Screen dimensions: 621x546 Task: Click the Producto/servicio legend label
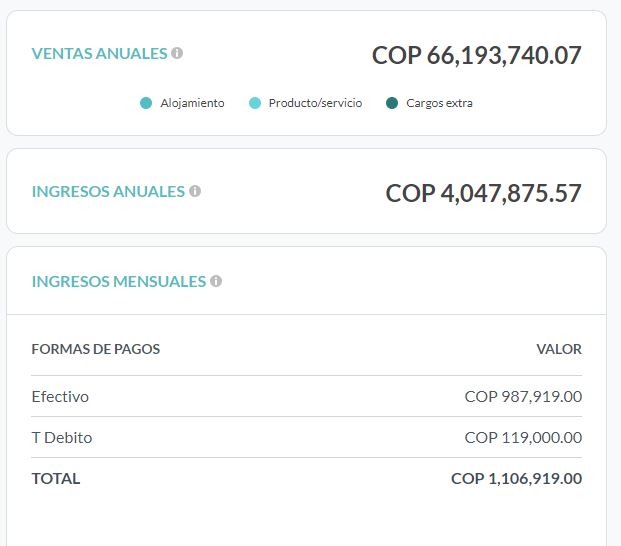[x=315, y=103]
